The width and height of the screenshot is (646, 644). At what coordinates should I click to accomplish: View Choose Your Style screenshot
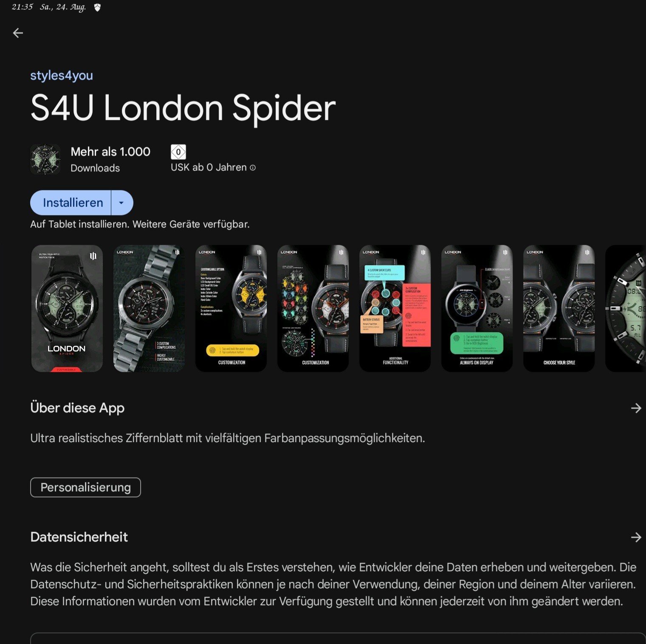click(x=559, y=308)
